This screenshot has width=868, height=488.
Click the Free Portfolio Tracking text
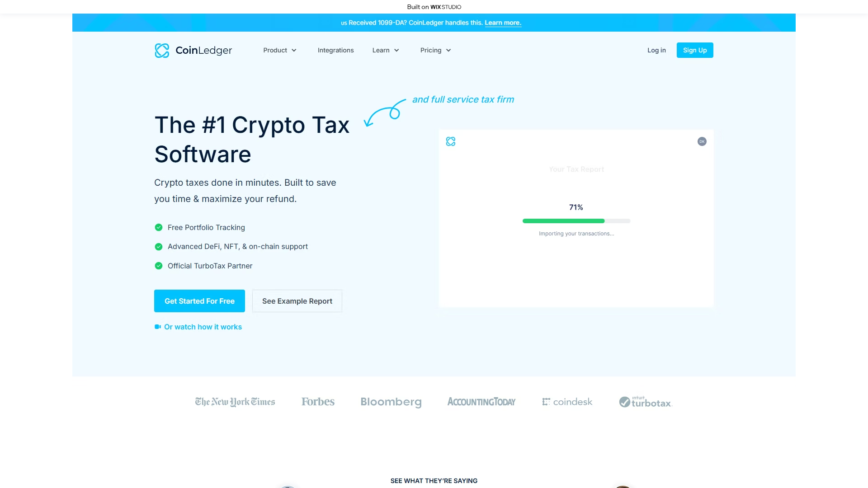coord(206,227)
